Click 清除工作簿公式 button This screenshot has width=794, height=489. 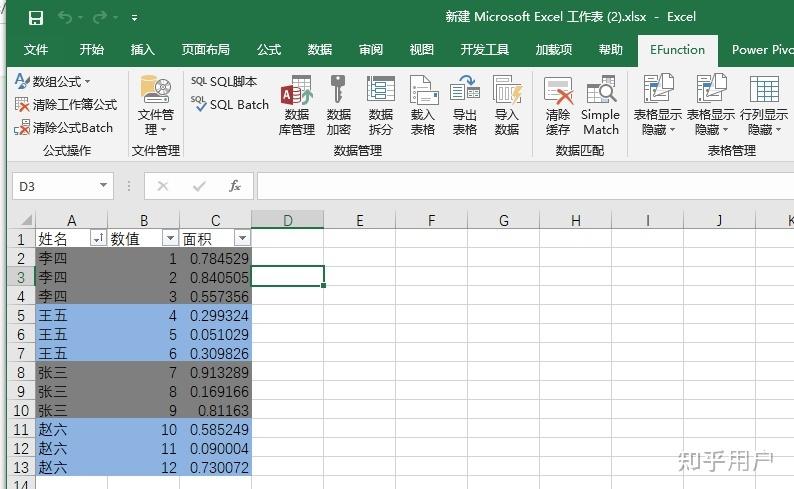point(66,104)
